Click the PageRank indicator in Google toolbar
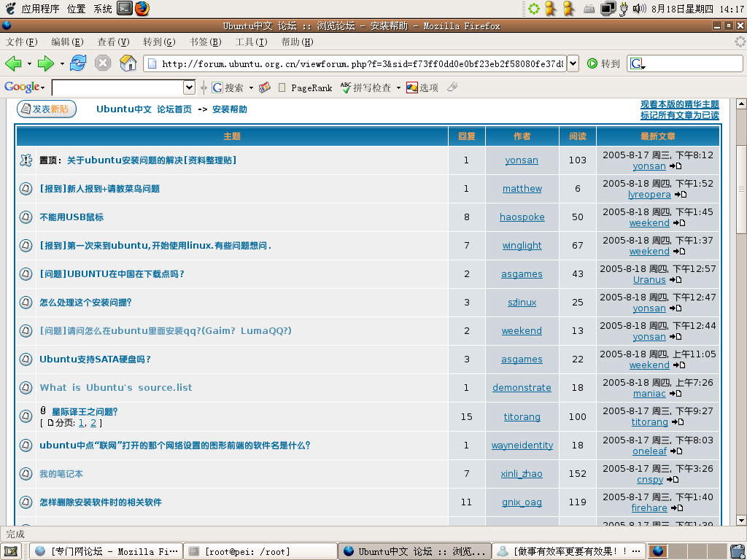This screenshot has width=747, height=560. pos(305,87)
